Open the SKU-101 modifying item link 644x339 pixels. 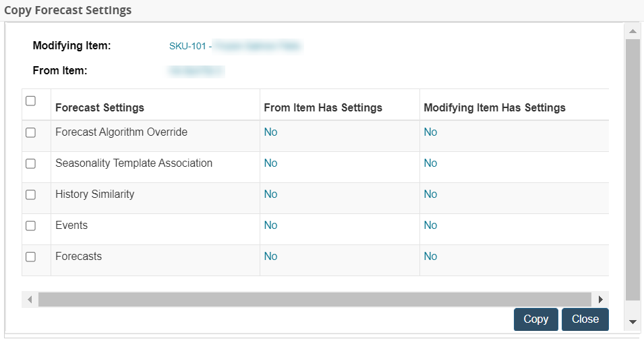pyautogui.click(x=187, y=46)
